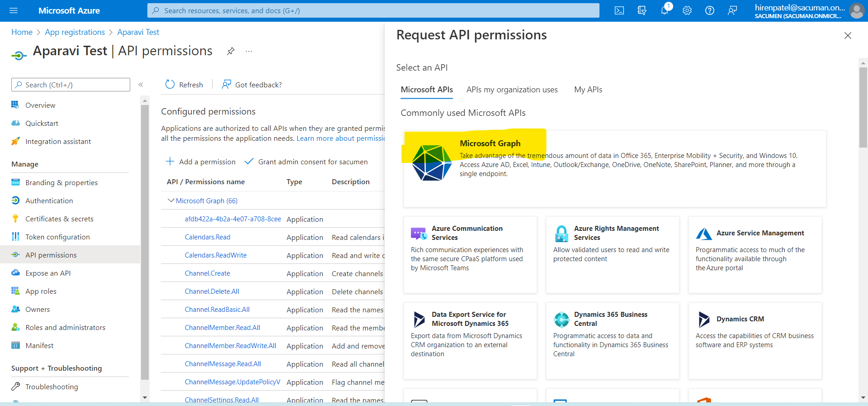Image resolution: width=868 pixels, height=406 pixels.
Task: Open the ChannelMember.Read.All permission
Action: [x=222, y=328]
